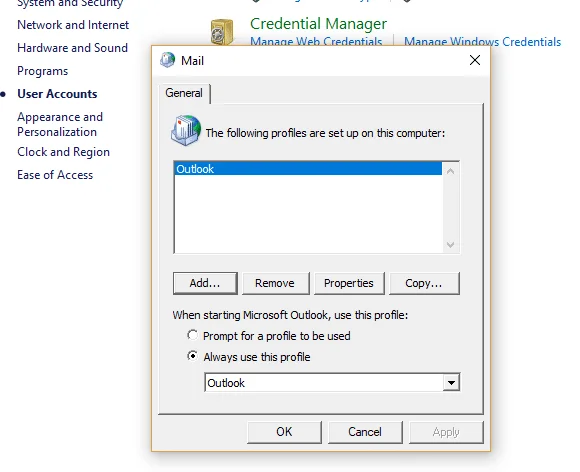Open the Outlook profile combo box

[332, 382]
